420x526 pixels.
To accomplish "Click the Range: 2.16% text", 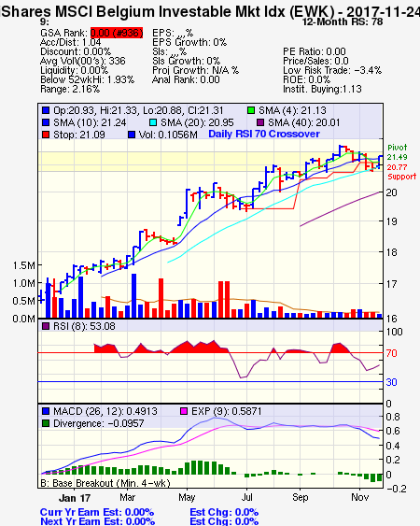I will (x=70, y=90).
